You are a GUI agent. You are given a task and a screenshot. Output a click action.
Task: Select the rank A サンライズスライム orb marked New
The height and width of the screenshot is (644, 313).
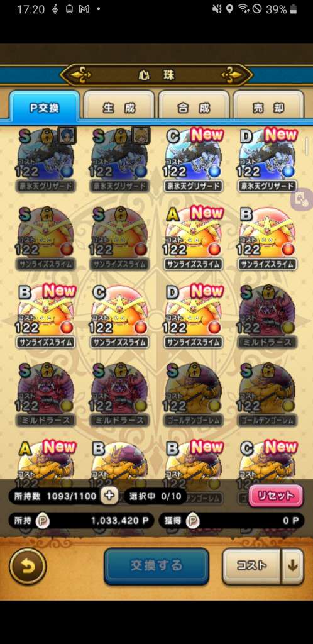194,238
